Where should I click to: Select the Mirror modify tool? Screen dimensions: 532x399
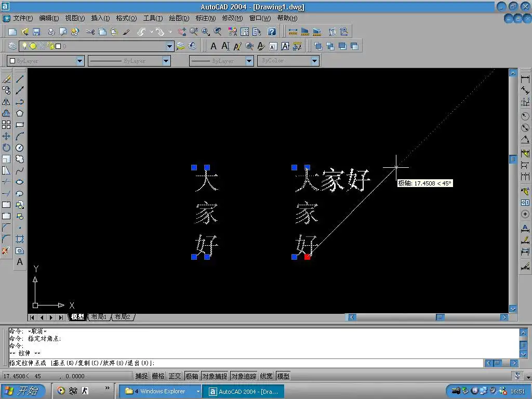[6, 102]
